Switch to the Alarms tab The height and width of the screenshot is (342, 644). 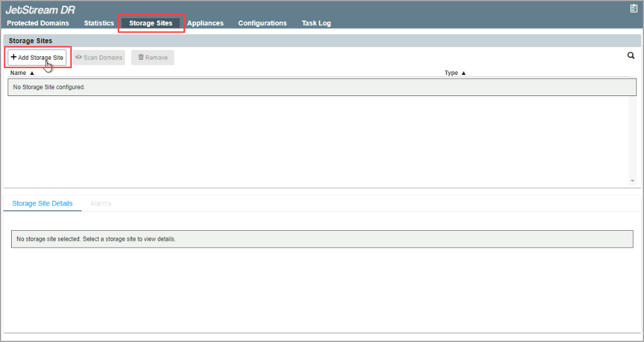pos(101,203)
